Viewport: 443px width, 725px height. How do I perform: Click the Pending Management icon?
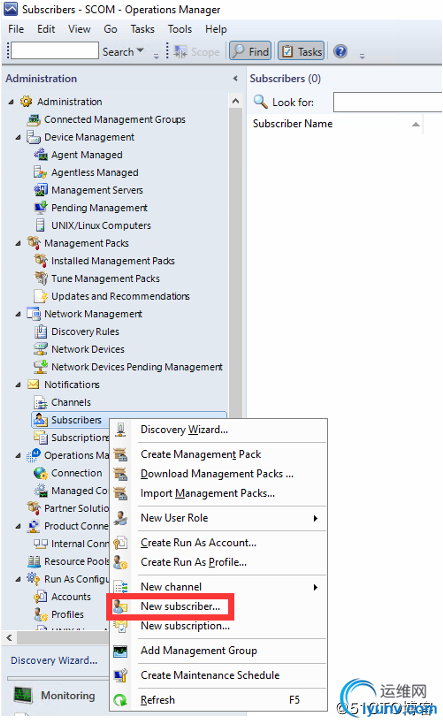[x=41, y=207]
